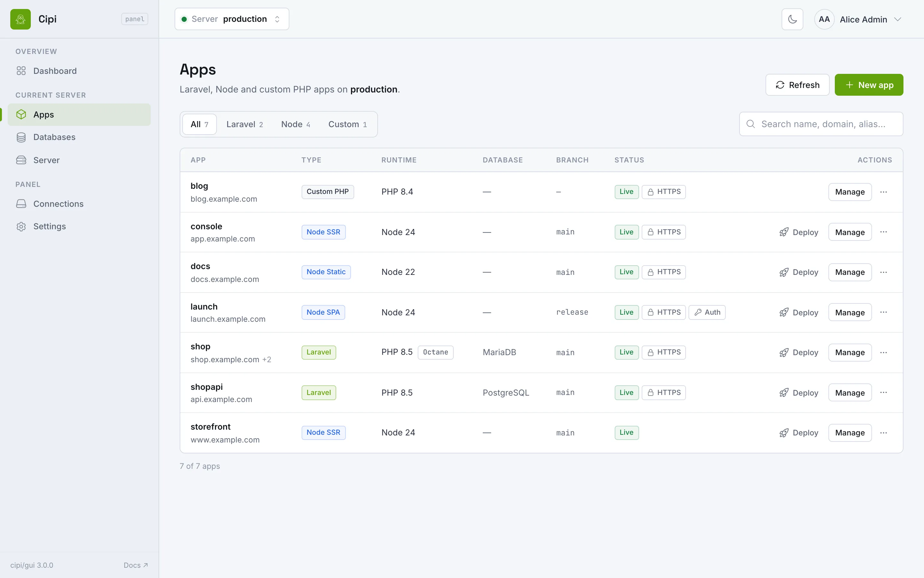Image resolution: width=924 pixels, height=578 pixels.
Task: Deploy the storefront app
Action: (799, 433)
